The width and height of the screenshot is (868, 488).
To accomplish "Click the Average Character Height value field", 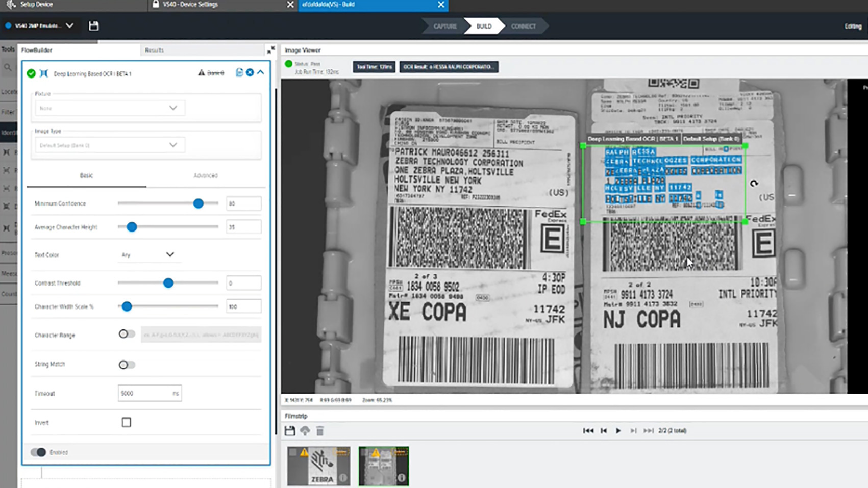I will coord(243,227).
